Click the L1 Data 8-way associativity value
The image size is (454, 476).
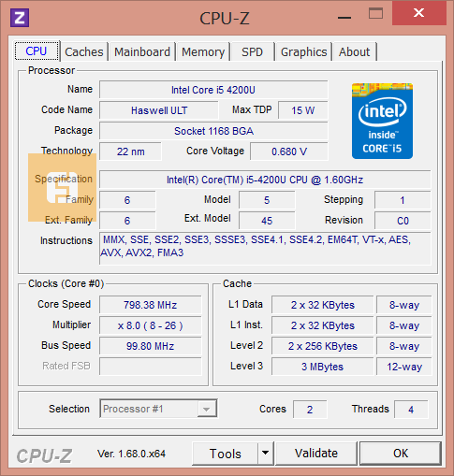[404, 305]
